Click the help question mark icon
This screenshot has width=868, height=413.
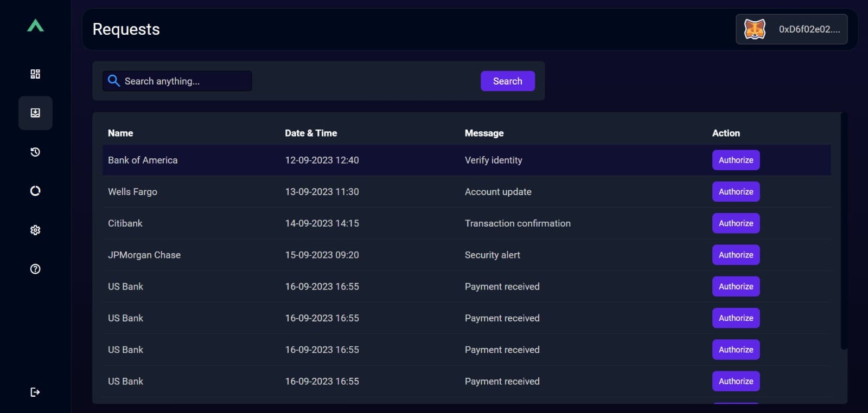point(35,268)
